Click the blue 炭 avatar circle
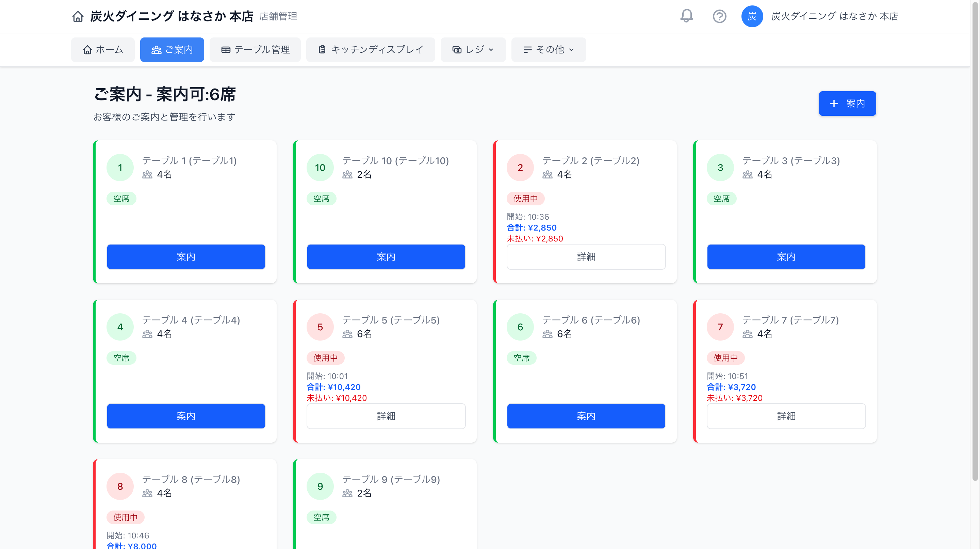Screen dimensions: 980x549 [x=752, y=16]
